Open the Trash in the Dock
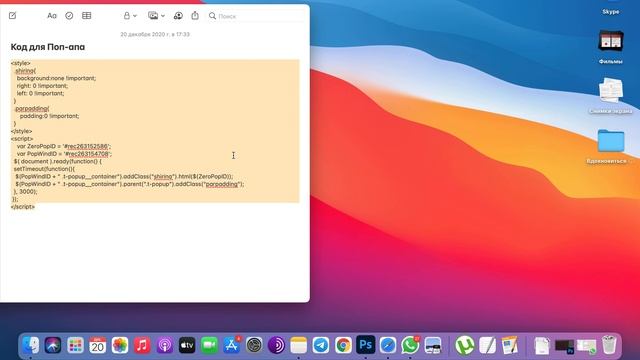 [609, 345]
